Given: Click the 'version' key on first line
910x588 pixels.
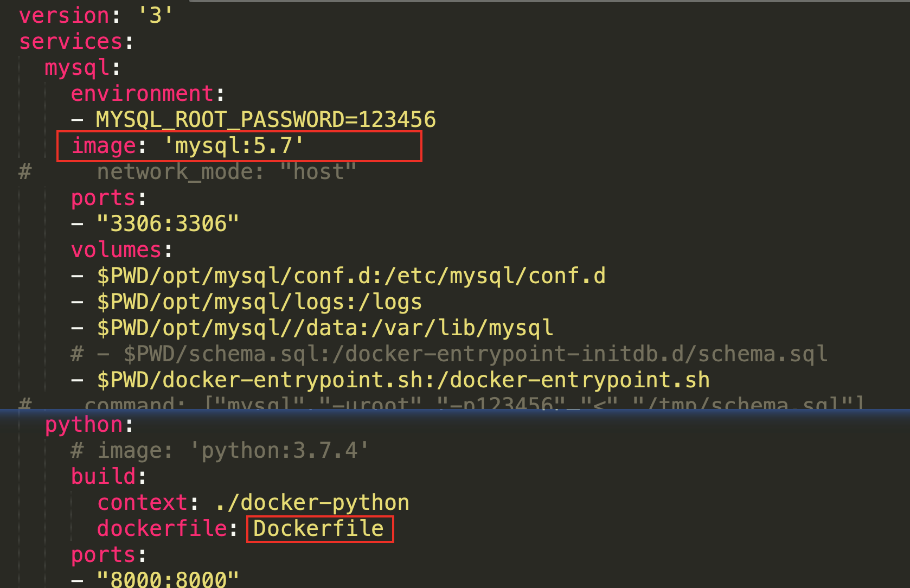Looking at the screenshot, I should [x=65, y=15].
